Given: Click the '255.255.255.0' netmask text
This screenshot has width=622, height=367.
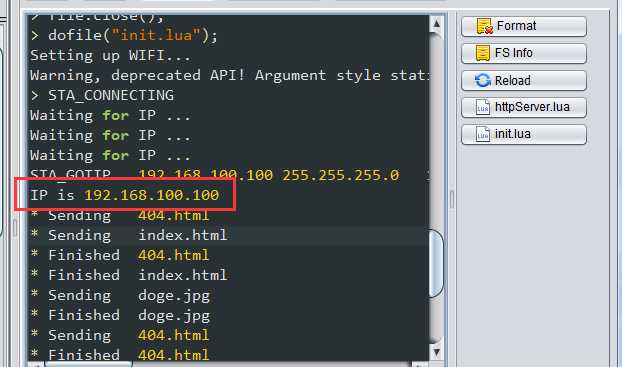Looking at the screenshot, I should tap(341, 175).
